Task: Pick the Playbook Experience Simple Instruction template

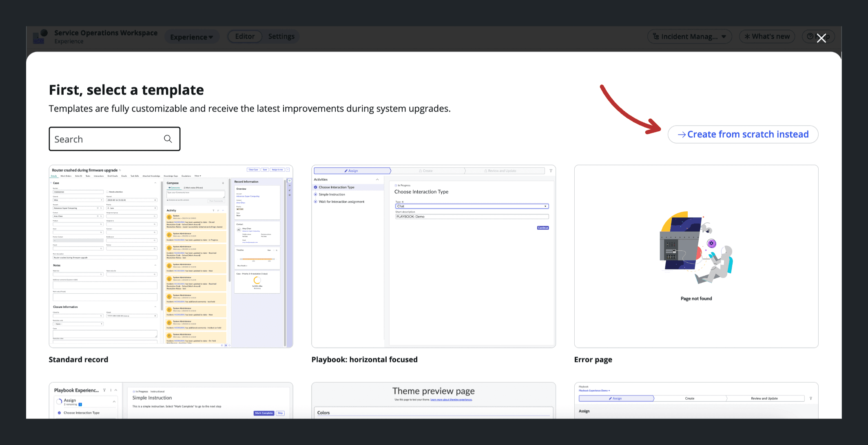Action: [171, 401]
